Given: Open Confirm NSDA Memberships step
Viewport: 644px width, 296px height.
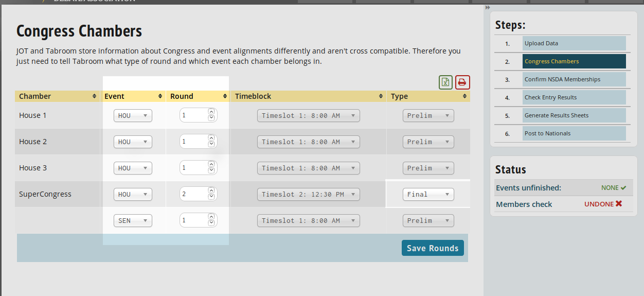Looking at the screenshot, I should point(574,79).
